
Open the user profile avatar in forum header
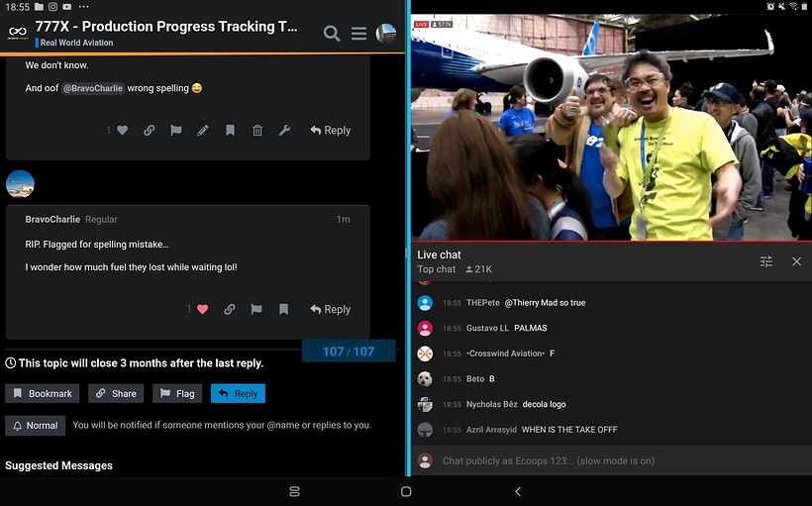click(386, 33)
